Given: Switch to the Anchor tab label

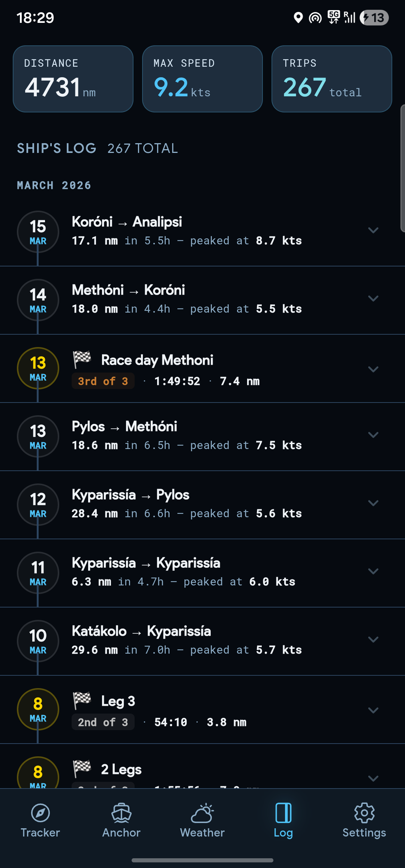Looking at the screenshot, I should [x=121, y=833].
